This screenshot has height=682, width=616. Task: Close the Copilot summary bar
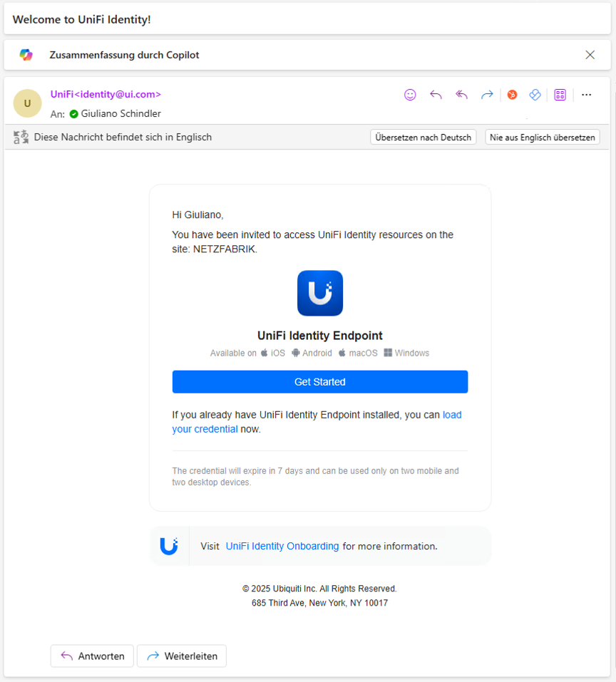[x=590, y=55]
